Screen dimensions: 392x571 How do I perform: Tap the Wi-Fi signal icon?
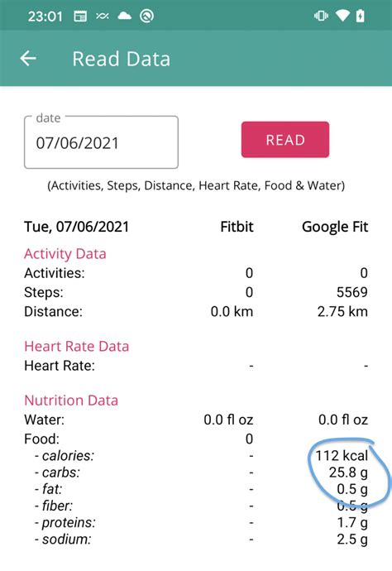(342, 16)
